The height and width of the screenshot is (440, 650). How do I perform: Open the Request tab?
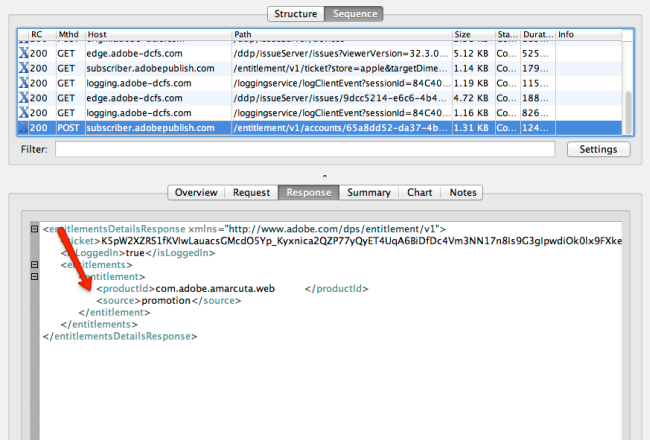click(251, 192)
